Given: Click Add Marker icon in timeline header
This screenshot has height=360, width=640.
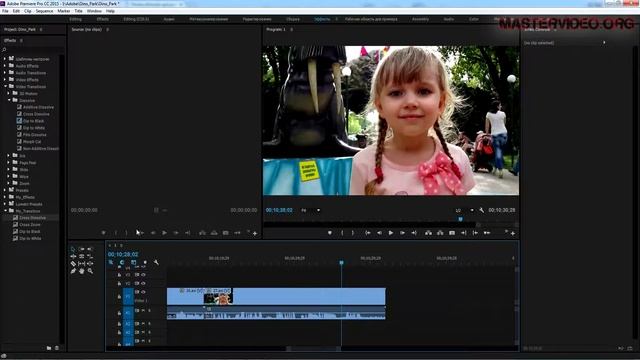Looking at the screenshot, I should [145, 262].
